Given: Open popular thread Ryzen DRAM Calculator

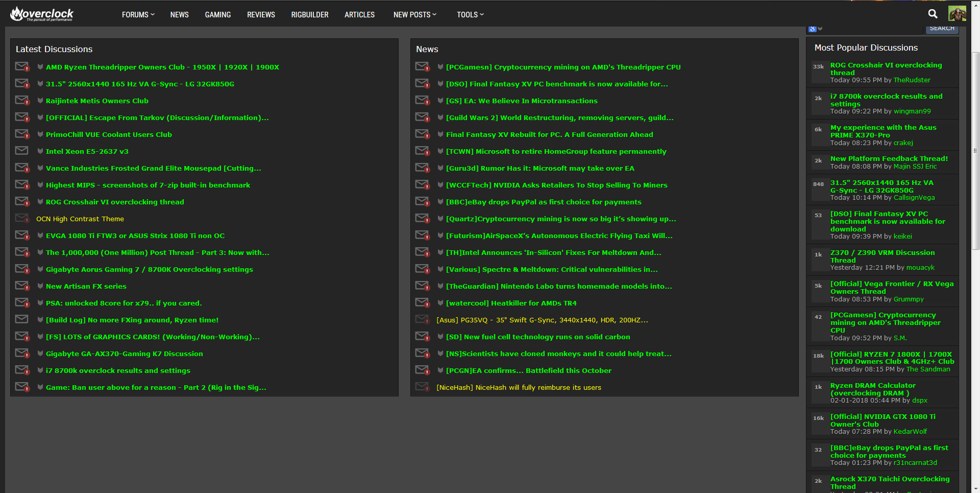Looking at the screenshot, I should (x=873, y=389).
